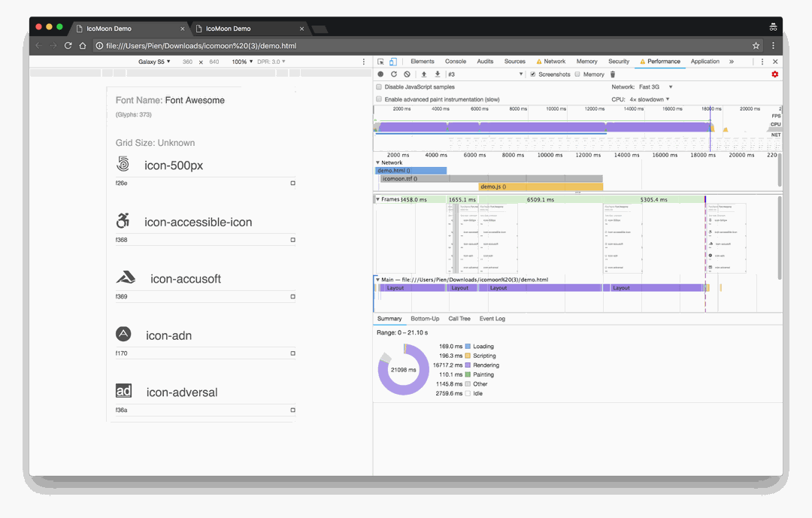Open the Console panel tab
The image size is (812, 518).
456,62
